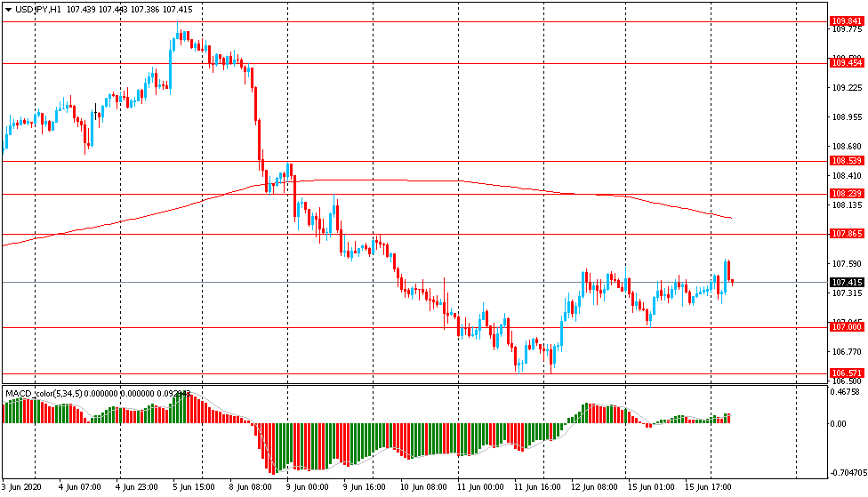
Task: Click the 108.410 price scale value
Action: [x=847, y=175]
